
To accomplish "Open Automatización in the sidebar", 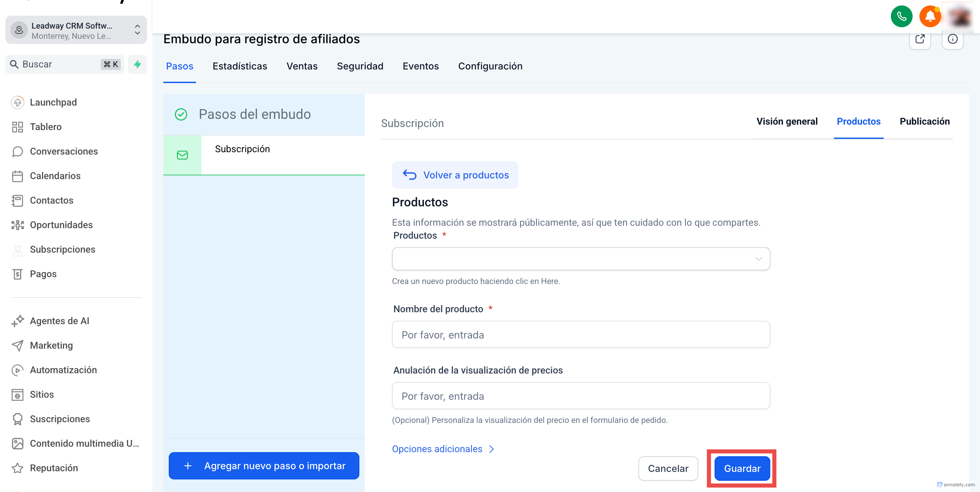I will (x=63, y=370).
